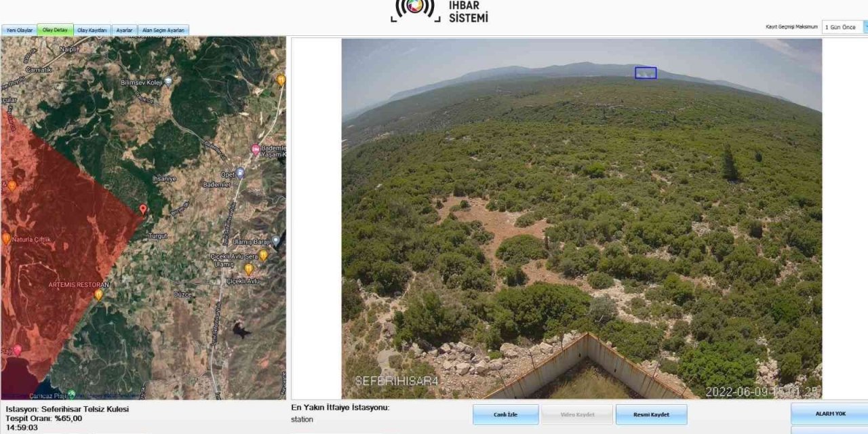Click the Opet gas station map icon
This screenshot has width=868, height=434.
pyautogui.click(x=240, y=174)
